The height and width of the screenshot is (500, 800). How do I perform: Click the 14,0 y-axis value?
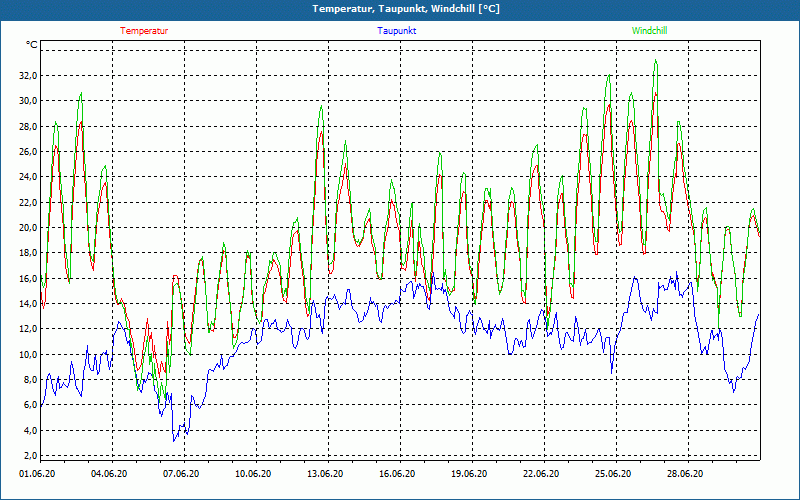[28, 304]
